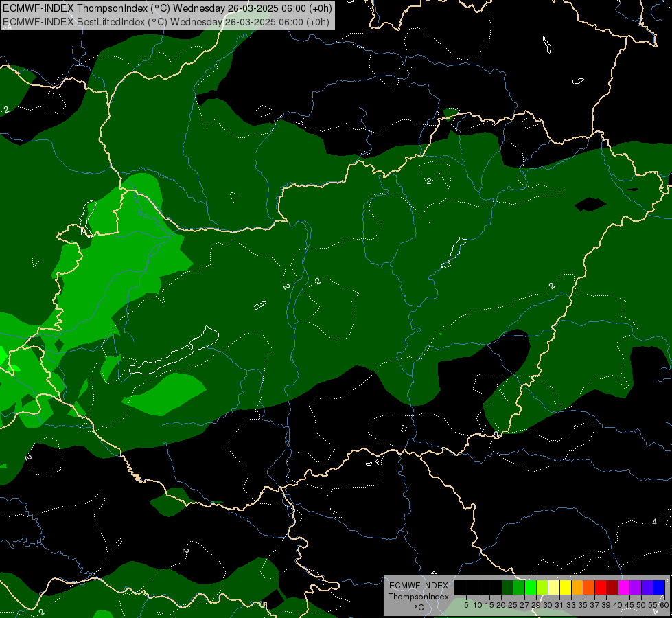The image size is (672, 618).
Task: Select the bright green 27–29 legend swatch
Action: point(531,587)
